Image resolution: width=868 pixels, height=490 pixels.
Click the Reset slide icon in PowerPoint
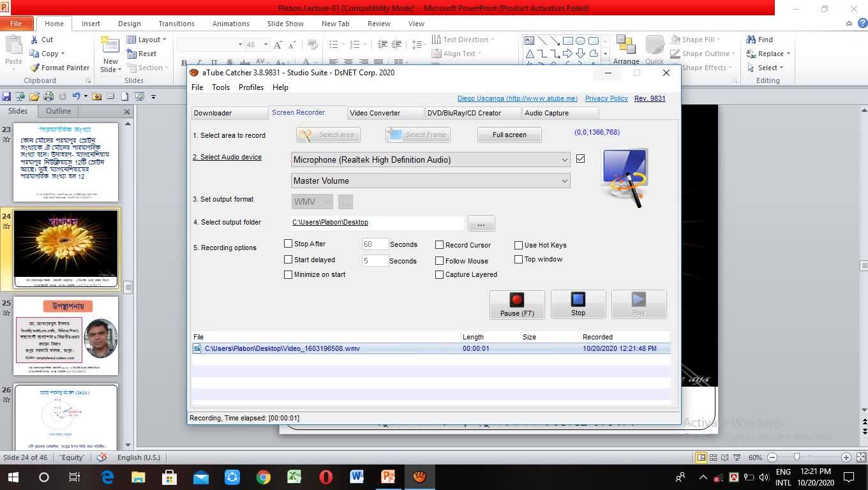pos(132,54)
